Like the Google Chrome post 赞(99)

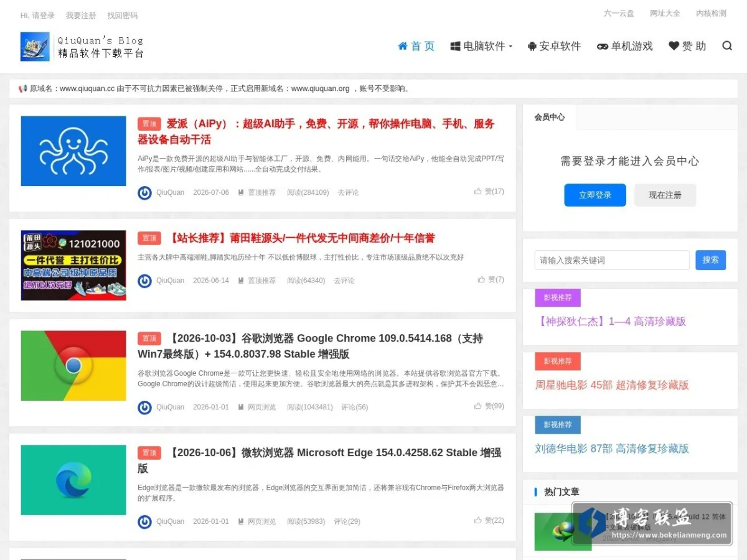click(489, 406)
